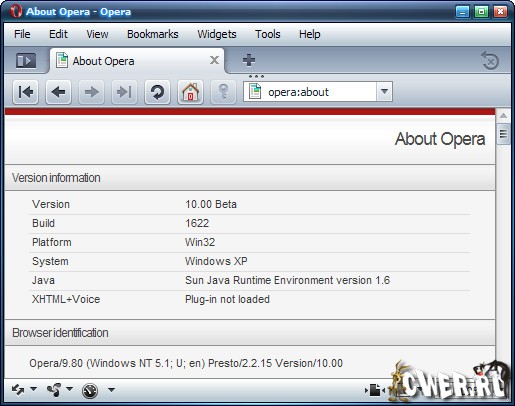Click the 'Build' row label
Image resolution: width=515 pixels, height=406 pixels.
[x=43, y=223]
